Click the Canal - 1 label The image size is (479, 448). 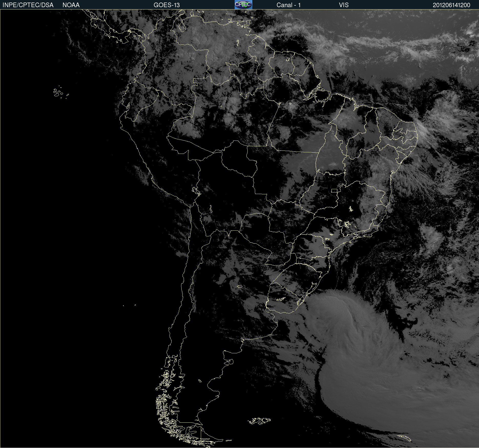[x=288, y=5]
